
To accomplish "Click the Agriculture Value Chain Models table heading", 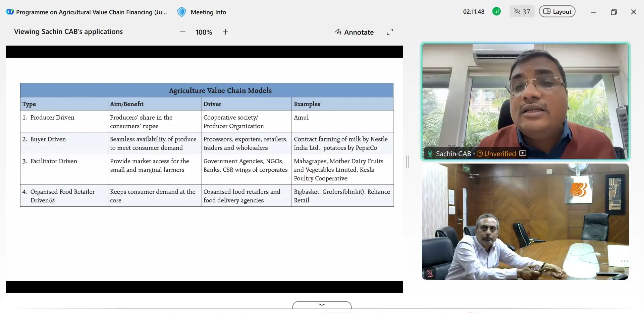I will pos(220,90).
